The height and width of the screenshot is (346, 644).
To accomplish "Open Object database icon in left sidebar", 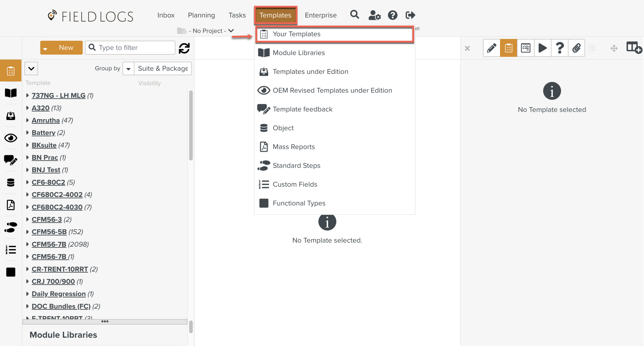I will (x=11, y=183).
